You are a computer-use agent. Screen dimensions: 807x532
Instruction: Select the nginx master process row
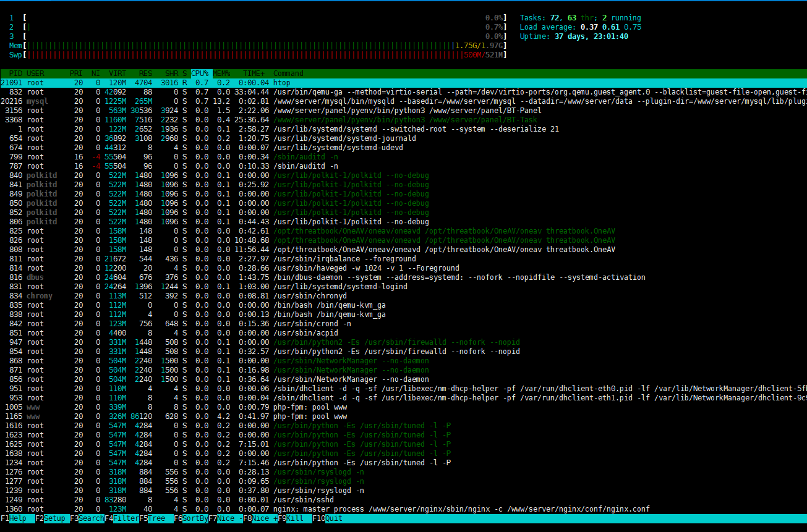pyautogui.click(x=403, y=509)
